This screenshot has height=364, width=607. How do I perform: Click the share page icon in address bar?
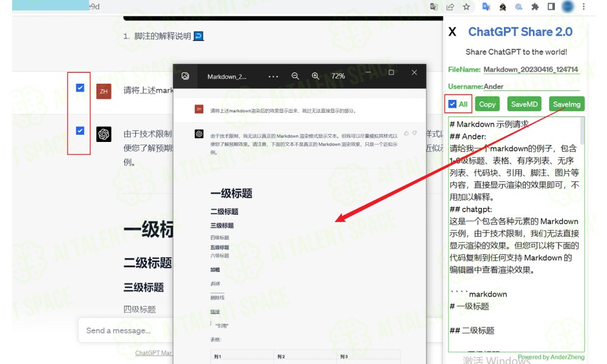[450, 7]
